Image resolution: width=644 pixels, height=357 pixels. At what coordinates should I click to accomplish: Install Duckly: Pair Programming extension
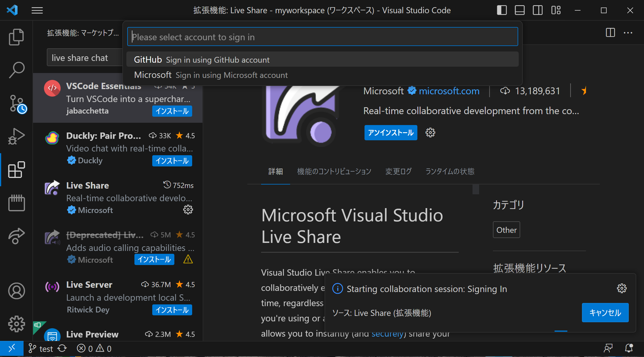pyautogui.click(x=172, y=161)
